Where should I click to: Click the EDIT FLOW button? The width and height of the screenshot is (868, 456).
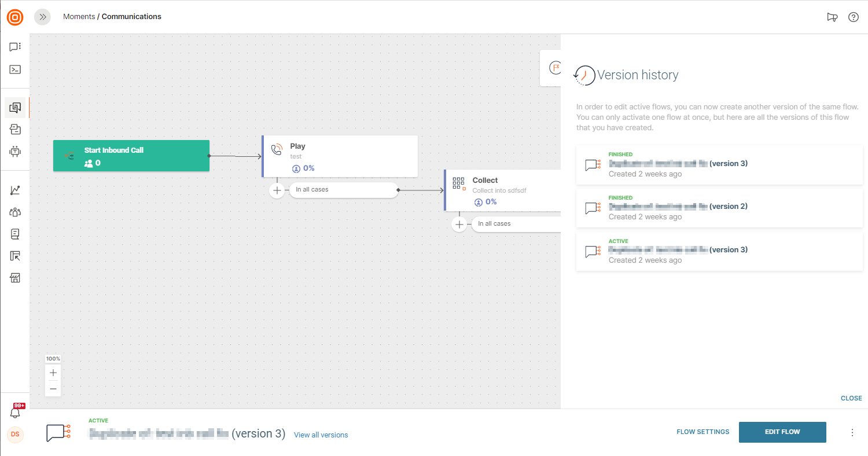(782, 432)
